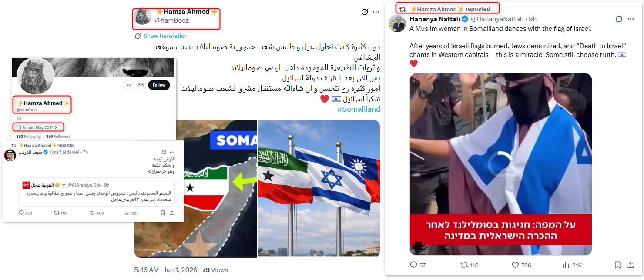644x280 pixels.
Task: Click the Follow button on the profile card
Action: coord(159,85)
